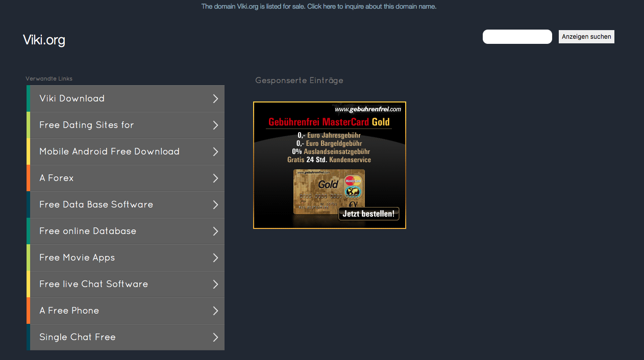Viewport: 644px width, 360px height.
Task: Click the MasterCard logo on the gold card
Action: coord(352,181)
